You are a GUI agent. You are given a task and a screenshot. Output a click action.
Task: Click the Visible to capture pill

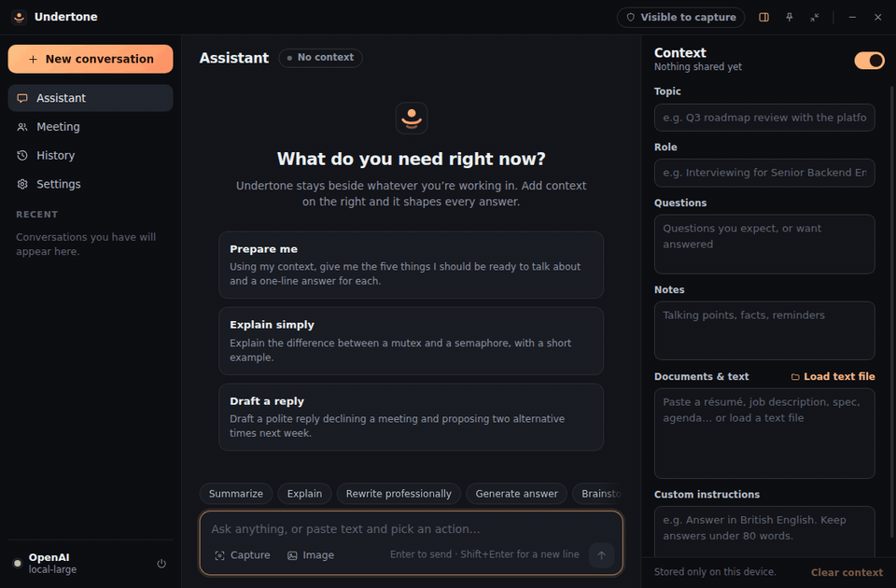(680, 17)
